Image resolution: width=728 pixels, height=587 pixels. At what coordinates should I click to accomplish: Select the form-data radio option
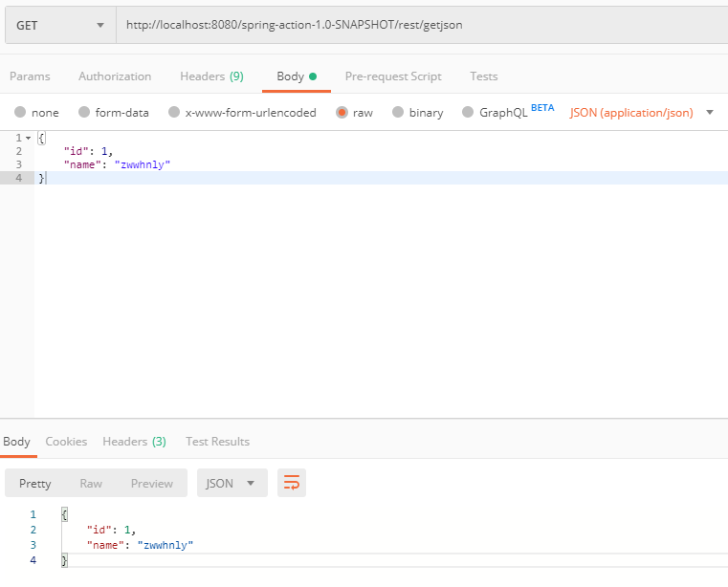84,113
